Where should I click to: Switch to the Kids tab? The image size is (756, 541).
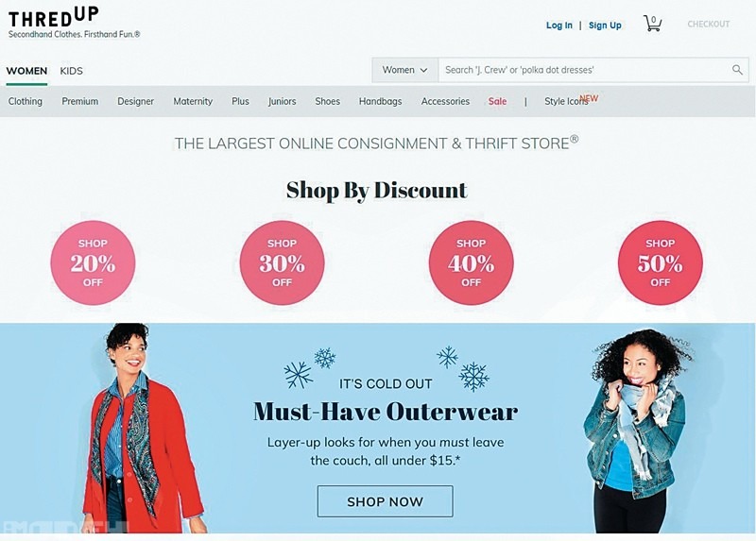point(72,71)
